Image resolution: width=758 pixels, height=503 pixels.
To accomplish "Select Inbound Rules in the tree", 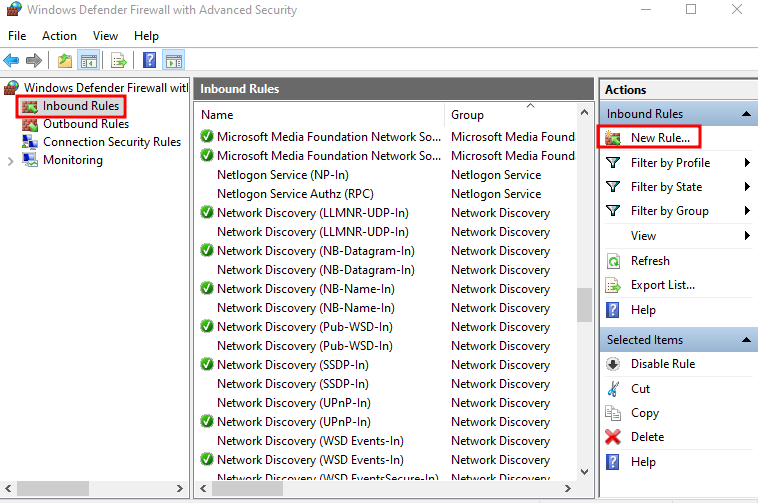I will 81,106.
